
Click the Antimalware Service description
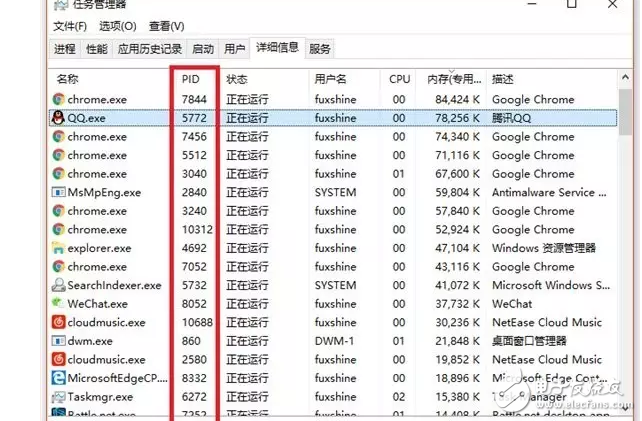click(x=549, y=192)
